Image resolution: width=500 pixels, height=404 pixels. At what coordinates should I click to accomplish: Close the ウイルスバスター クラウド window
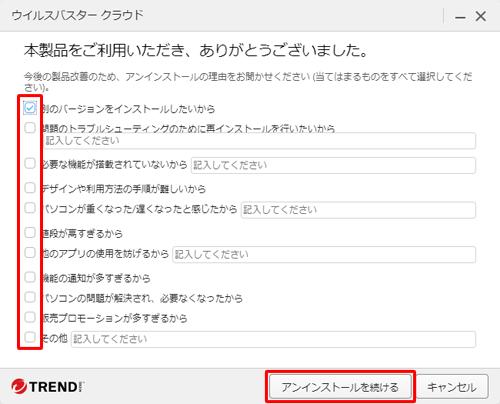[481, 16]
